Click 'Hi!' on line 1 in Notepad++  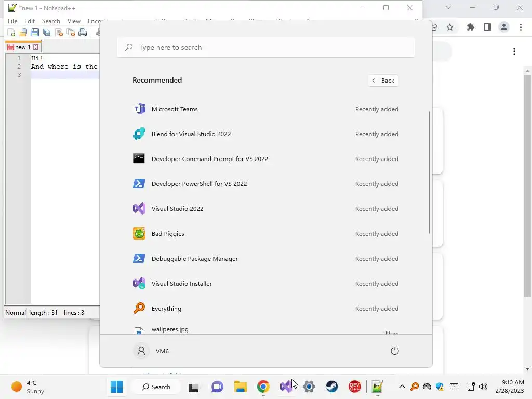37,58
